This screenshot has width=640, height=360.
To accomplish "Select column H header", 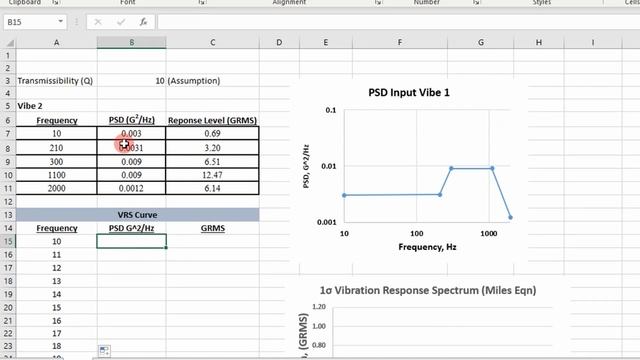I will click(539, 42).
